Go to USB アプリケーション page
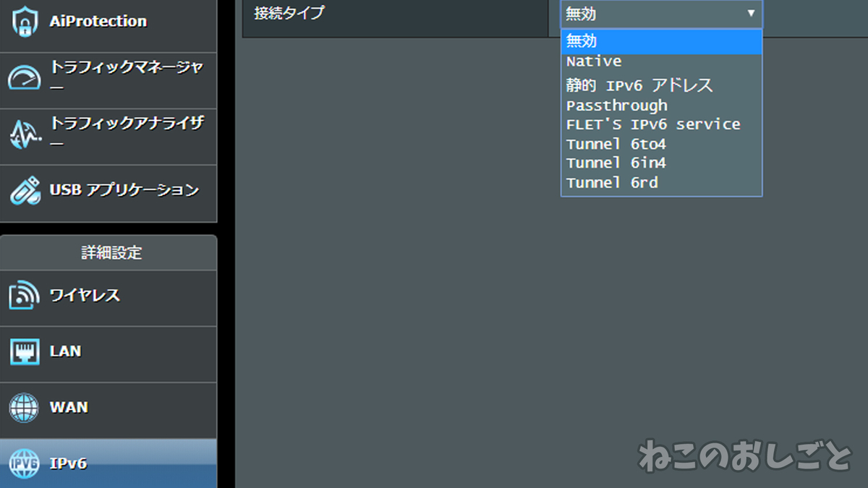Screen dimensions: 868x488 coord(109,193)
